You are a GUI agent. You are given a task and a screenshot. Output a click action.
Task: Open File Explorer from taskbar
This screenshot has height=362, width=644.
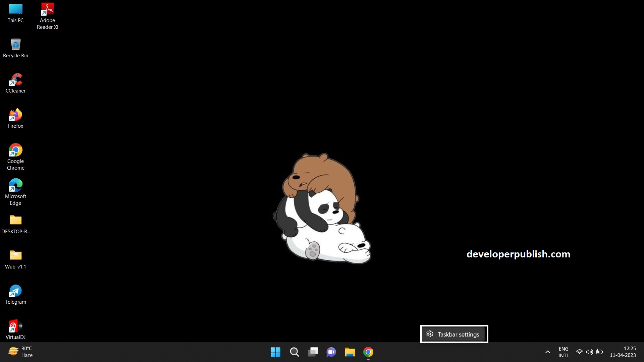[350, 352]
